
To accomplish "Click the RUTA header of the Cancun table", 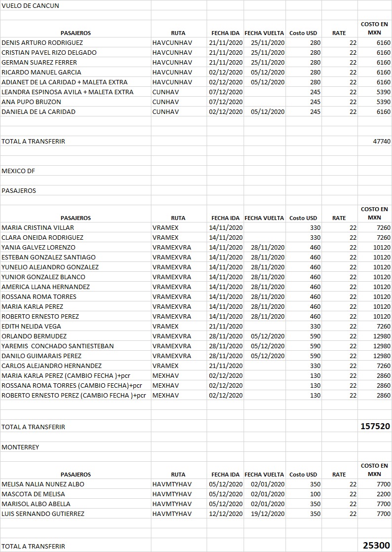I will tap(179, 29).
